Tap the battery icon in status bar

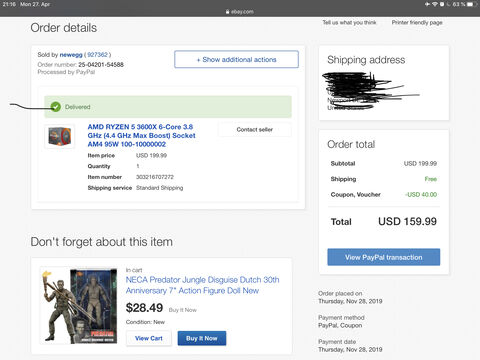coord(471,4)
